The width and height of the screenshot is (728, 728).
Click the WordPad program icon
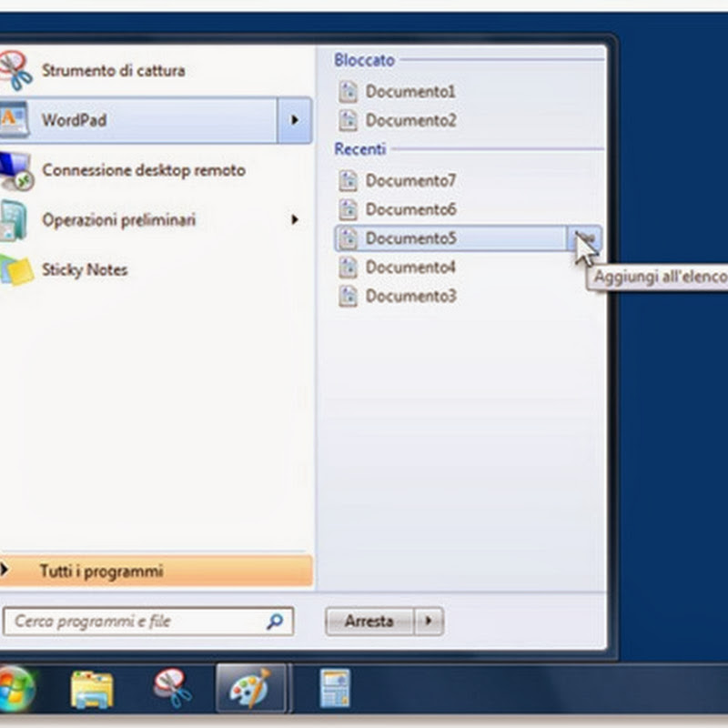pos(14,120)
